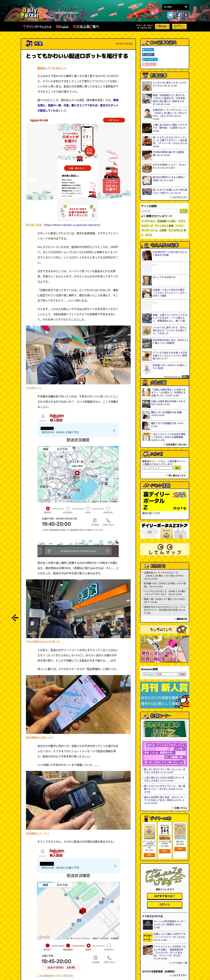This screenshot has height=980, width=210.
Task: Click the お気に入り favorite button
Action: [x=149, y=64]
